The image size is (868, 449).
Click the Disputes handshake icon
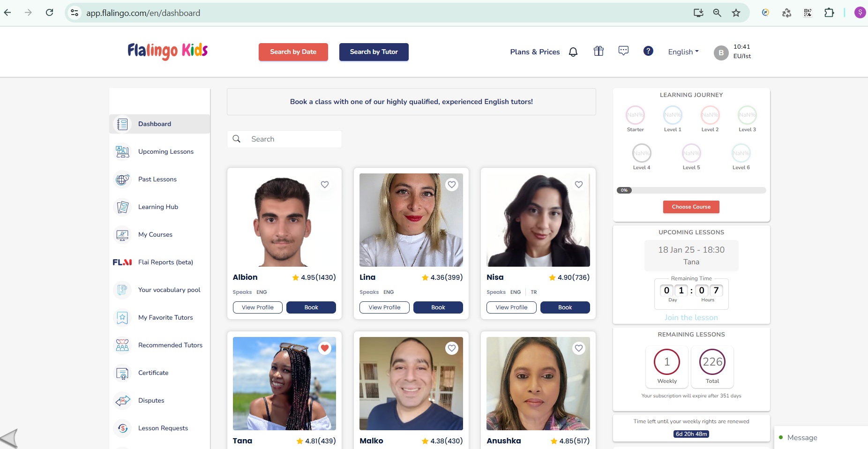[x=122, y=401]
